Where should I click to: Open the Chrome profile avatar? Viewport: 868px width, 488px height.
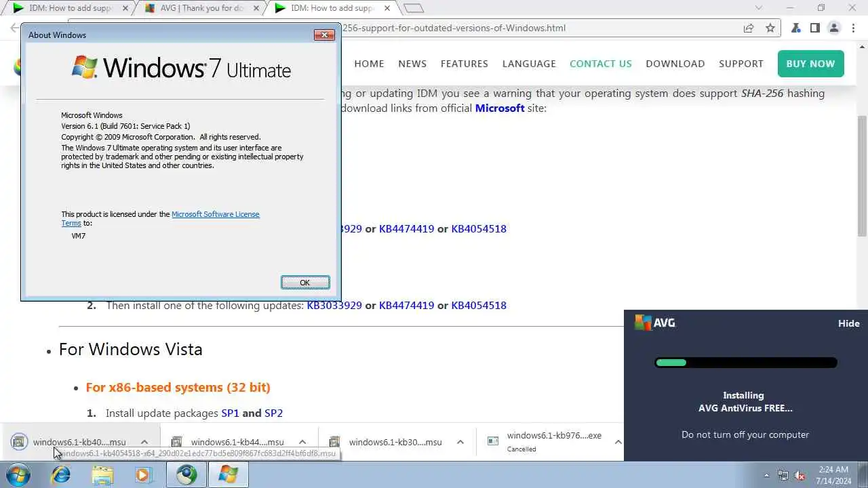point(834,28)
